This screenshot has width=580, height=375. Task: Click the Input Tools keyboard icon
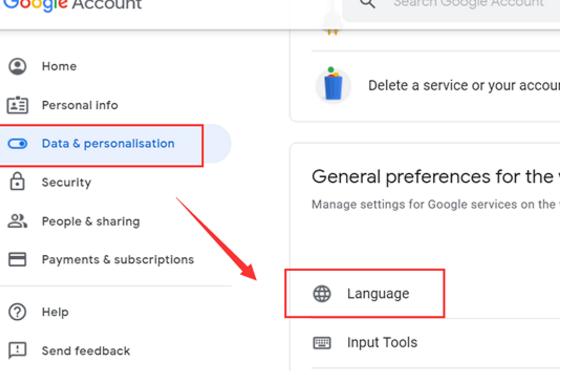(322, 343)
